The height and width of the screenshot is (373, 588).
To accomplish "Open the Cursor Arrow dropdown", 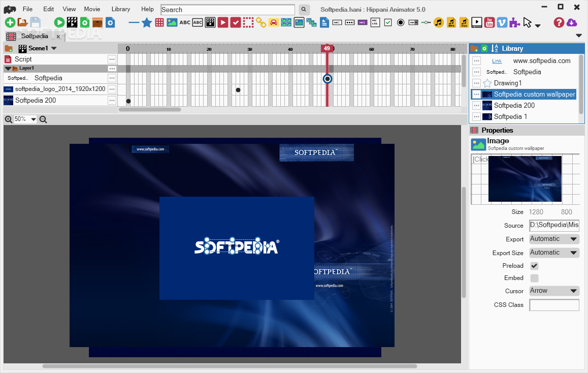I will coord(554,291).
